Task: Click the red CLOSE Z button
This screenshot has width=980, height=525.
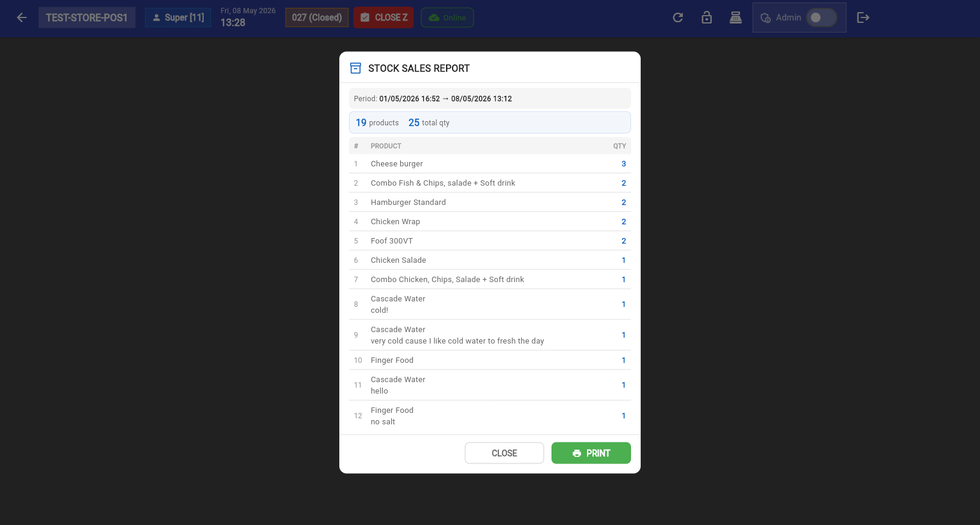Action: (384, 17)
